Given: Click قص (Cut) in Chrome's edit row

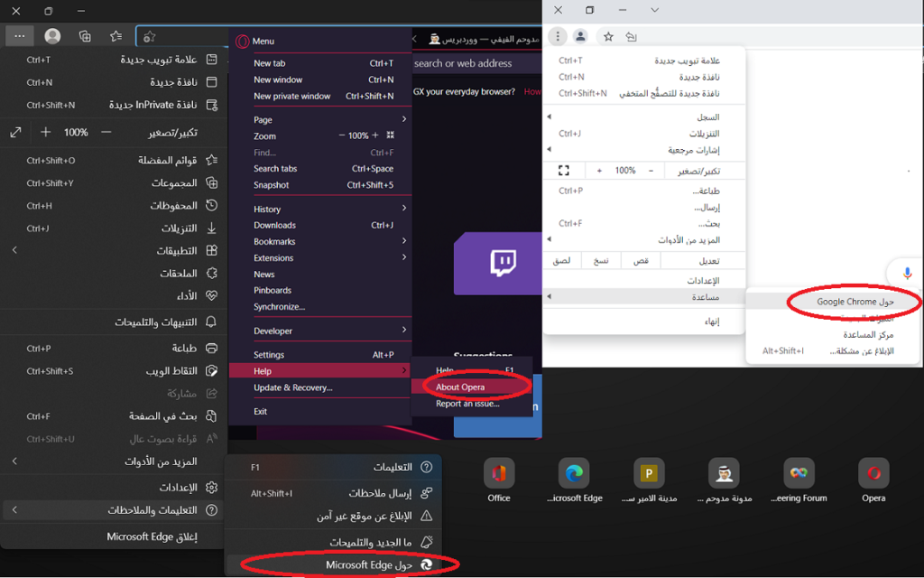Looking at the screenshot, I should [641, 260].
